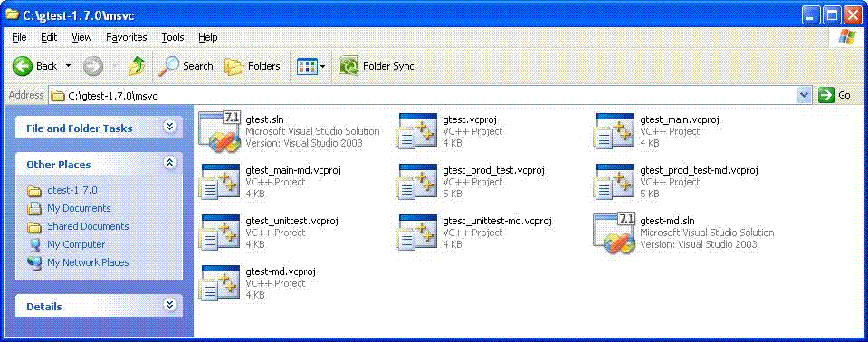Image resolution: width=868 pixels, height=342 pixels.
Task: Open gtest-1.7.0 link in Other Places
Action: (72, 190)
